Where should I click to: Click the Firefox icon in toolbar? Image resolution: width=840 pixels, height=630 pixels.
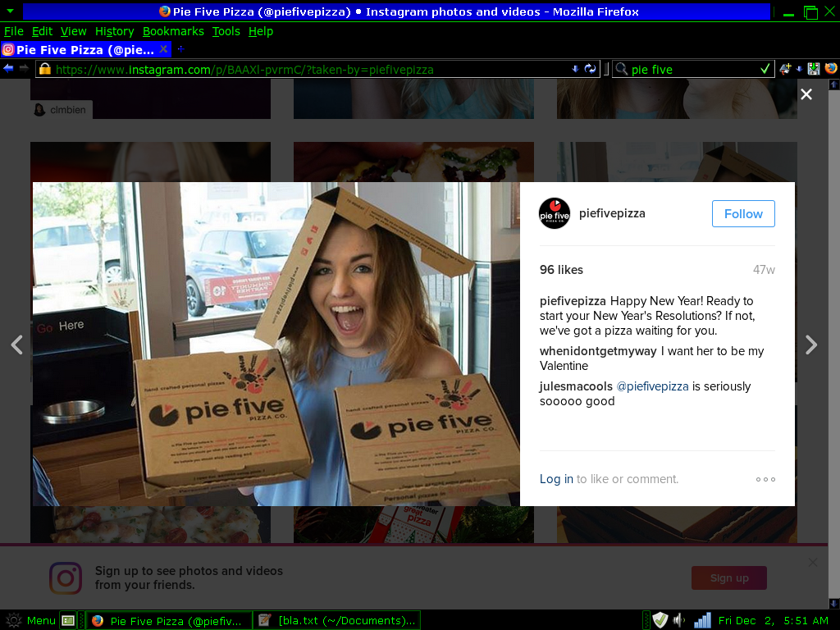point(830,69)
